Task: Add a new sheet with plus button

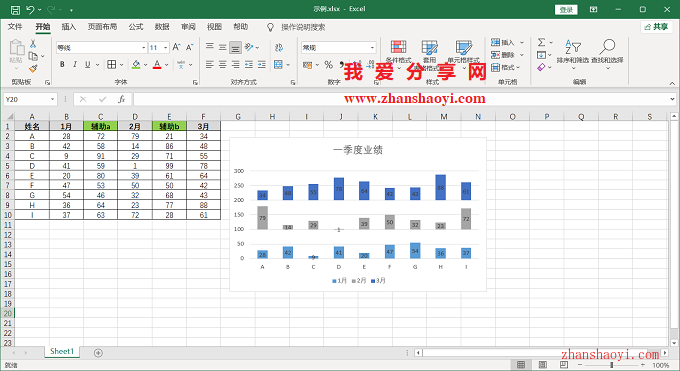Action: pos(98,353)
